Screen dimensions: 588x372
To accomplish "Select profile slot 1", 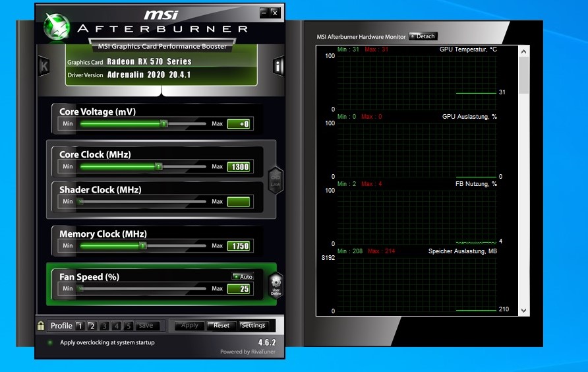I will pyautogui.click(x=80, y=326).
